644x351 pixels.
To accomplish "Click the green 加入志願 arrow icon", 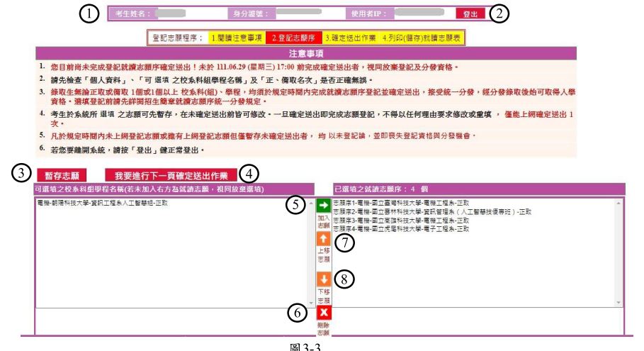I will tap(324, 206).
